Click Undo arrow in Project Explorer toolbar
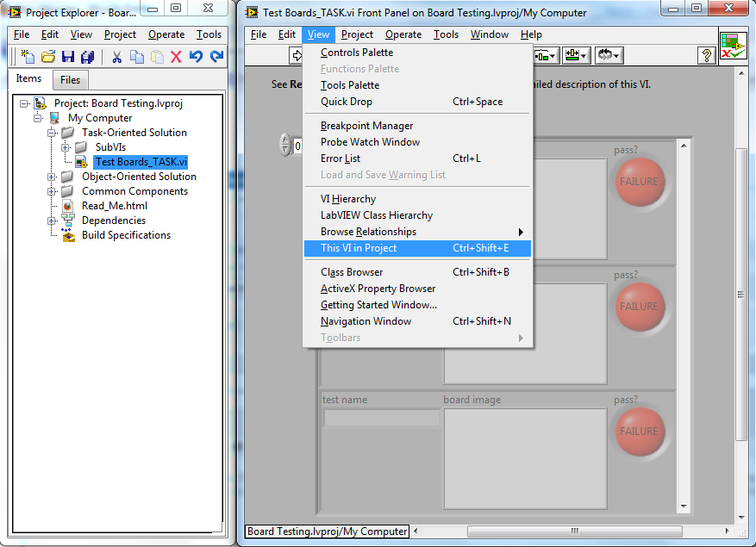The width and height of the screenshot is (756, 547). (x=196, y=57)
